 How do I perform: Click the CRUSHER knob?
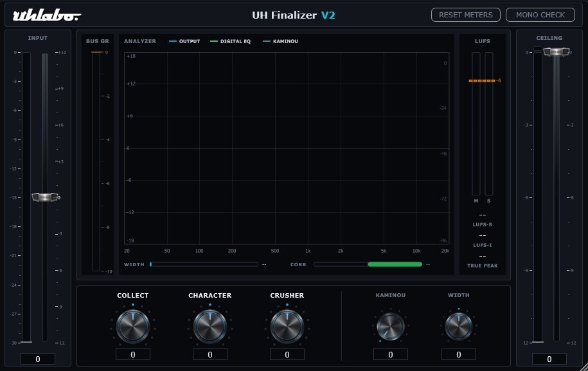coord(287,327)
